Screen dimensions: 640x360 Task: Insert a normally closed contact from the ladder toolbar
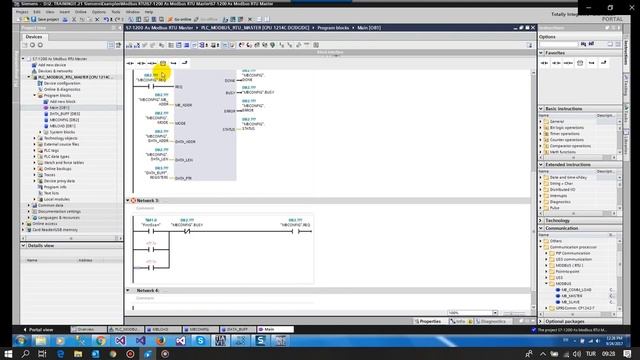coord(141,63)
